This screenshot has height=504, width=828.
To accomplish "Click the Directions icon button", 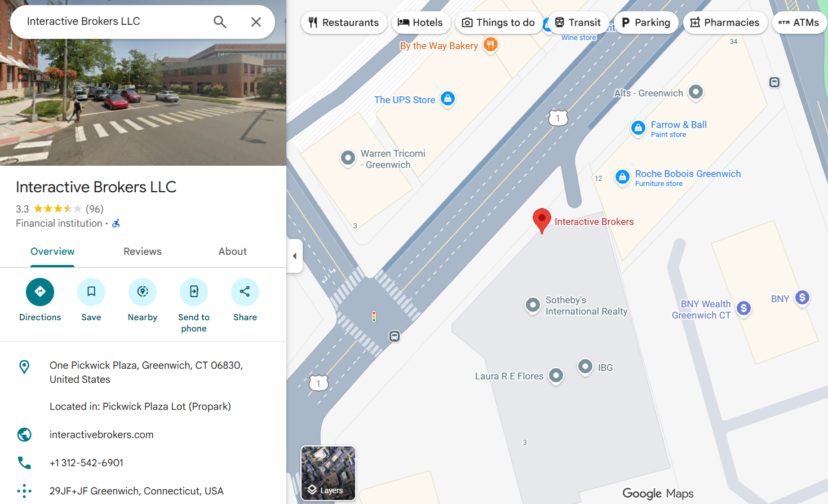I will 40,292.
